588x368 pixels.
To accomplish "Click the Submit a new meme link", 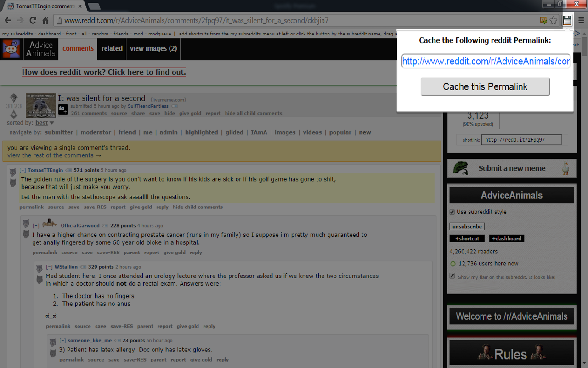I will [x=512, y=168].
